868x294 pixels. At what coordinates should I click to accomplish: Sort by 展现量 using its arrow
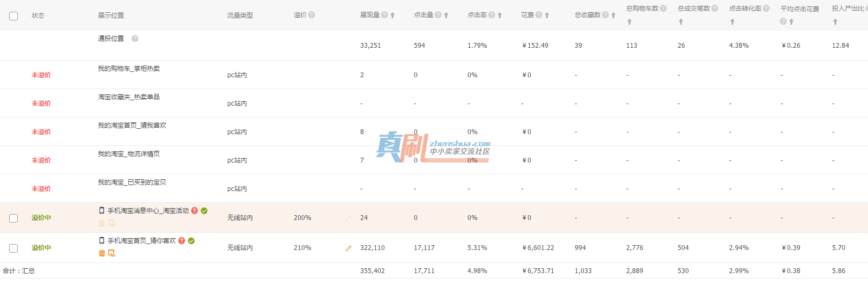tap(392, 16)
